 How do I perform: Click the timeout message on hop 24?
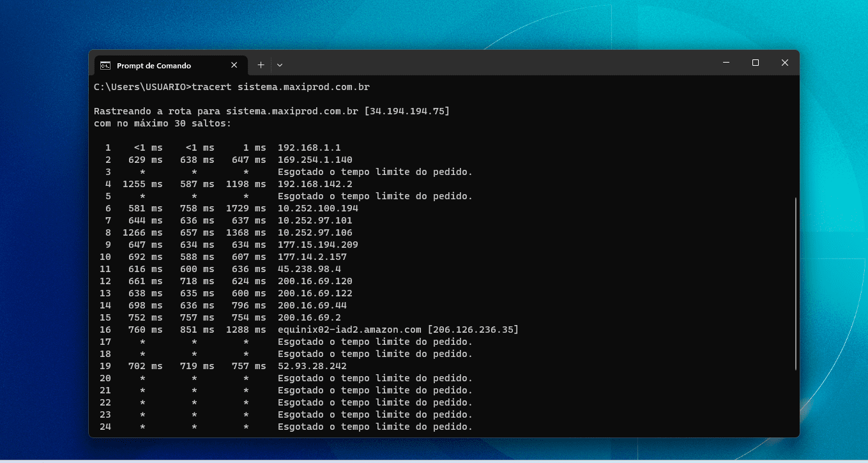click(375, 427)
